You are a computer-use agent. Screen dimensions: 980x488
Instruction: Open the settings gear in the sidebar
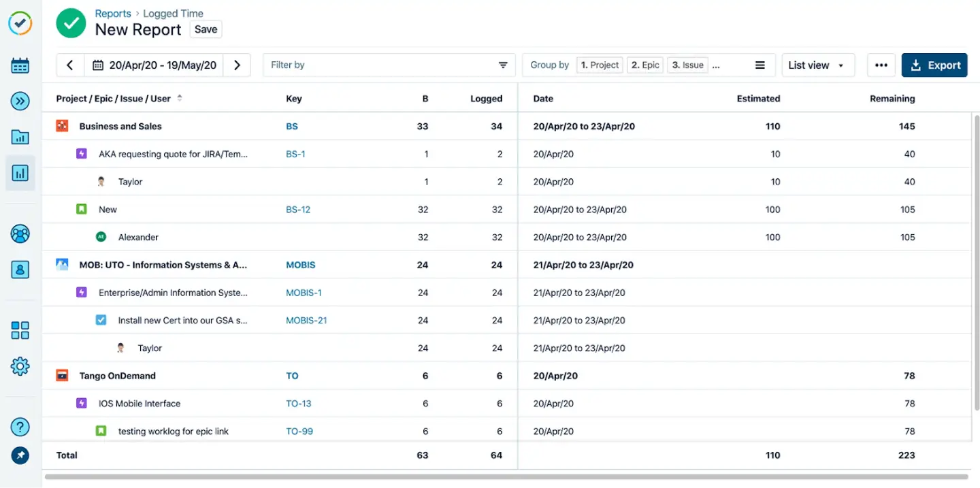coord(20,366)
